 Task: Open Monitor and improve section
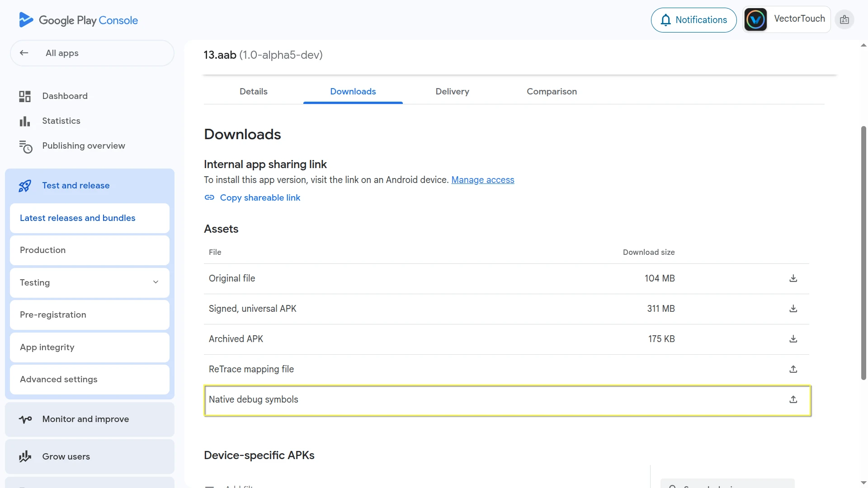pos(86,419)
